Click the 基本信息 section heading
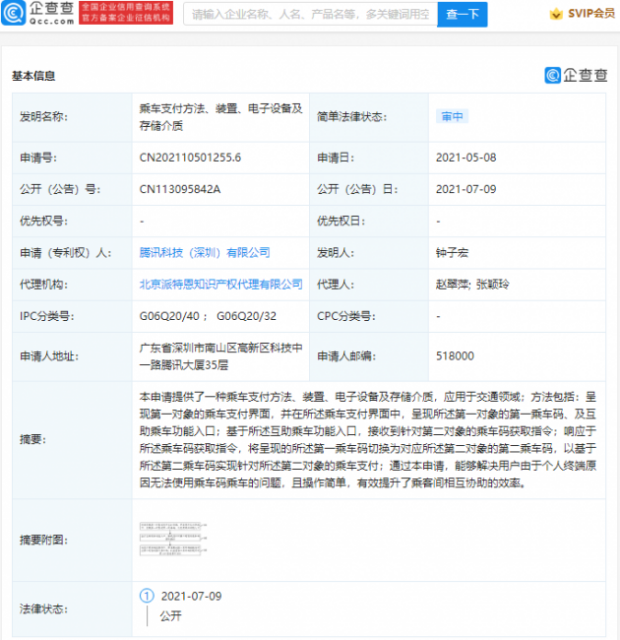 coord(33,76)
